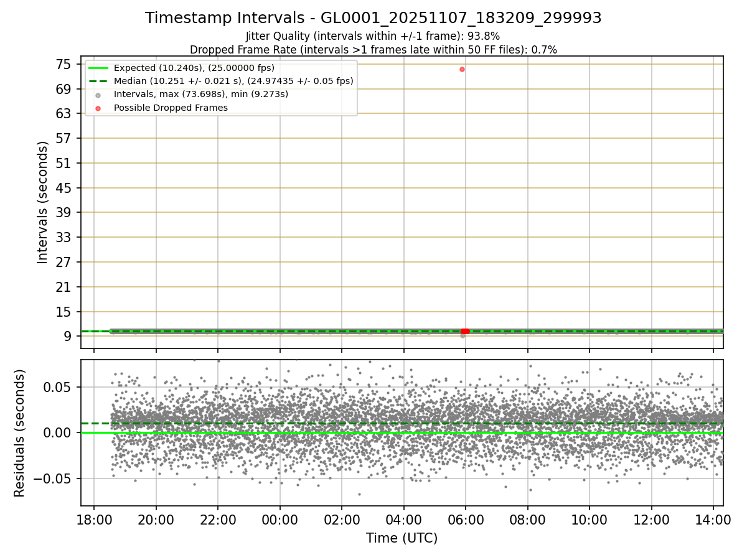Screen dimensions: 747x560
Task: Click the Jitter Quality 93.8% subtitle
Action: pos(373,36)
